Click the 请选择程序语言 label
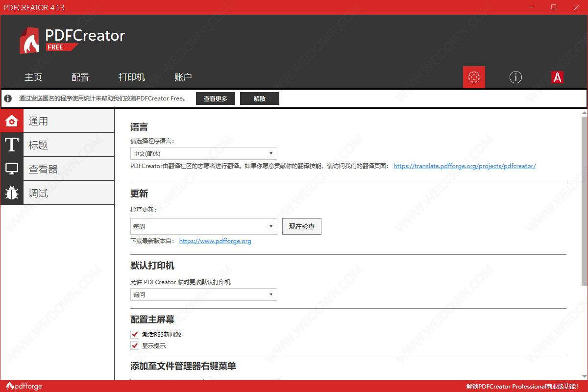 pos(152,141)
